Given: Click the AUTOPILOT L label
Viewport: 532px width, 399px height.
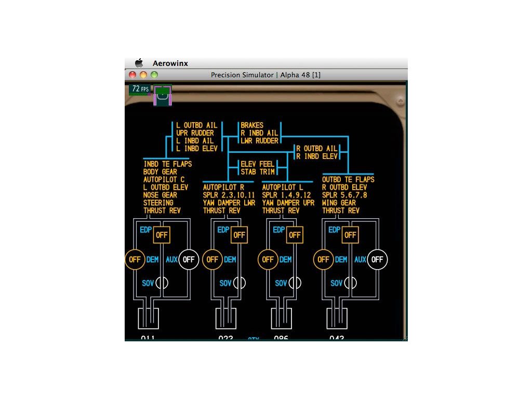Looking at the screenshot, I should [283, 187].
